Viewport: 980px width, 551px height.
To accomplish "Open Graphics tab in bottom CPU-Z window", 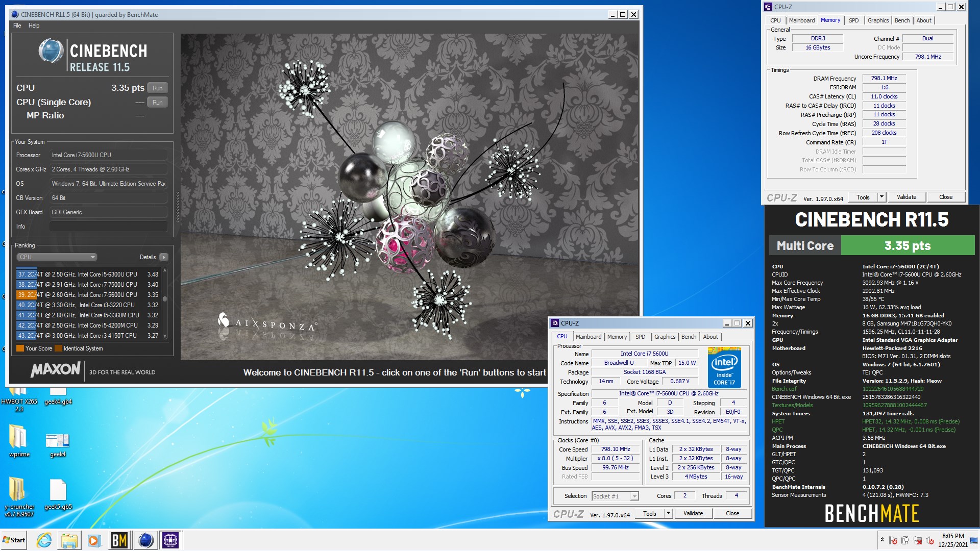I will click(665, 337).
